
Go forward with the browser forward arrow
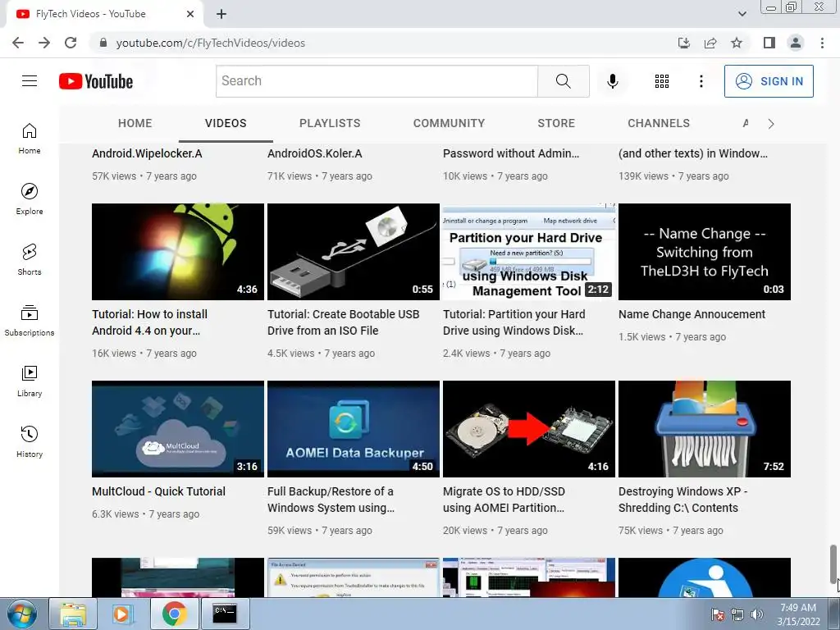click(44, 43)
